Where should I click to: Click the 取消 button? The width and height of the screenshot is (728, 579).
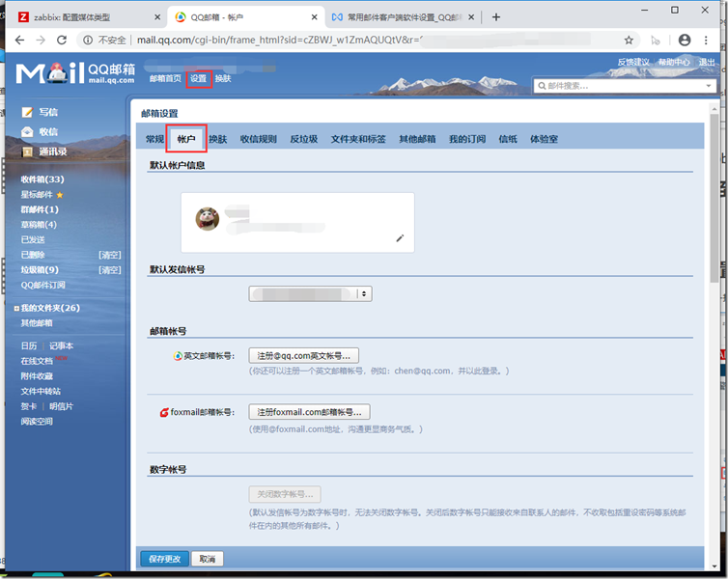tap(207, 559)
